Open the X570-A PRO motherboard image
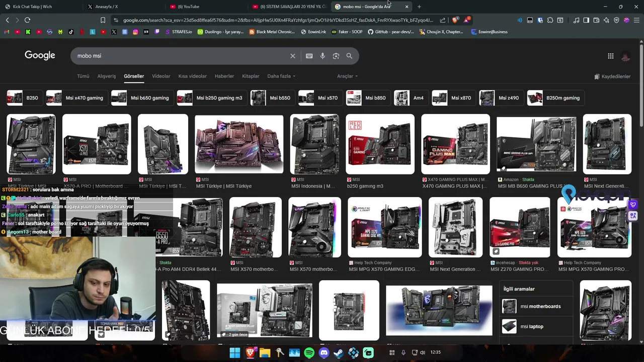The height and width of the screenshot is (362, 644). (x=97, y=144)
